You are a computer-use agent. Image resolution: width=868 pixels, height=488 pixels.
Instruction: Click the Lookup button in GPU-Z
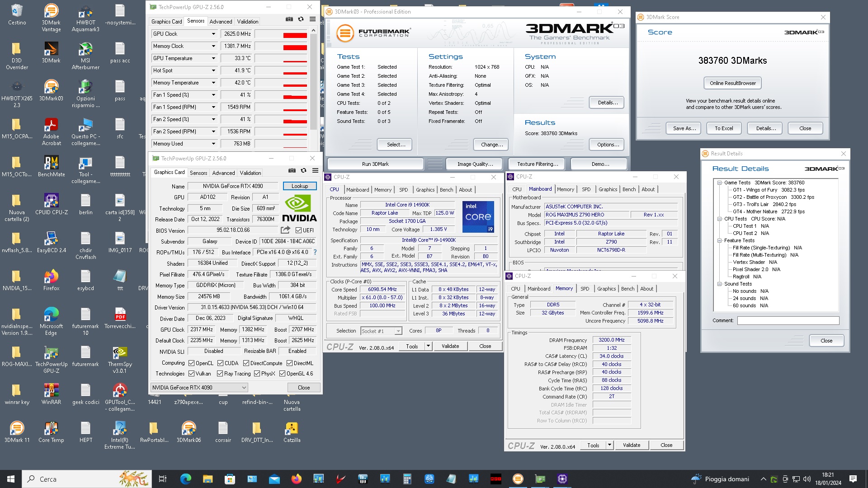tap(300, 186)
